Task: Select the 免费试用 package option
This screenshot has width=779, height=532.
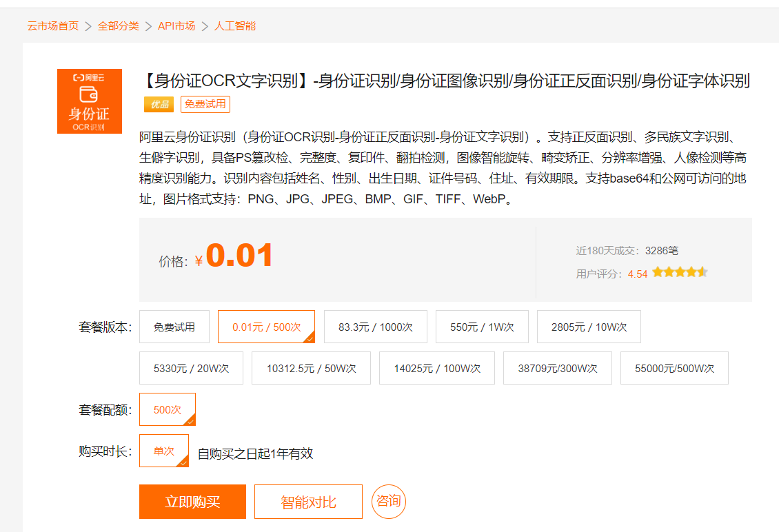Action: coord(174,327)
